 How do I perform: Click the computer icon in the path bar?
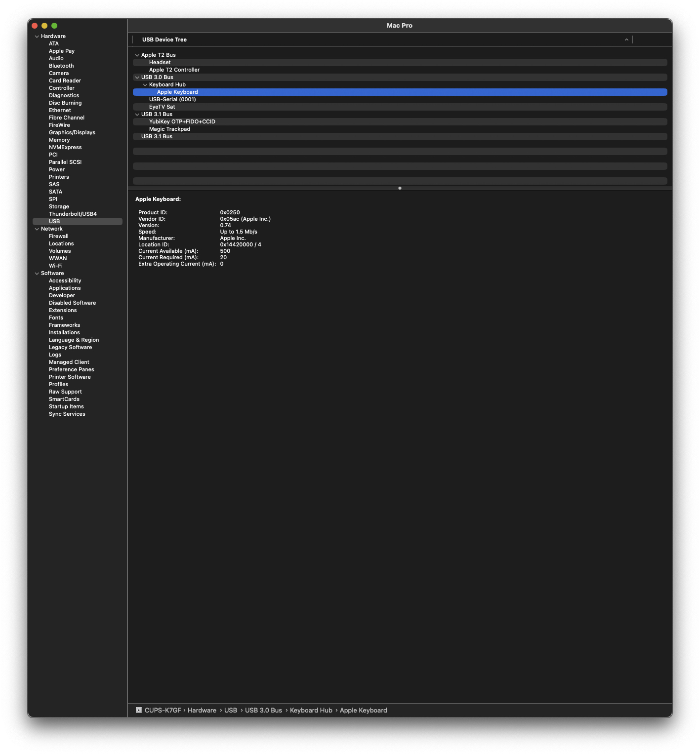(139, 710)
